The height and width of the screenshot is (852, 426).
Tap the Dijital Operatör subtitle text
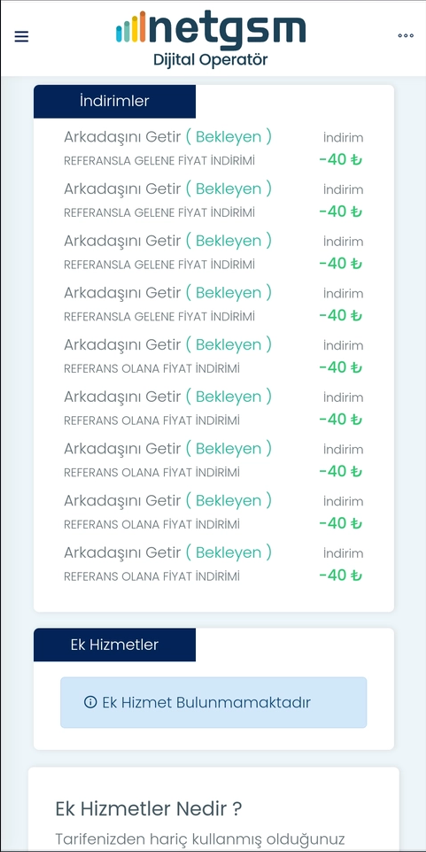pos(210,60)
